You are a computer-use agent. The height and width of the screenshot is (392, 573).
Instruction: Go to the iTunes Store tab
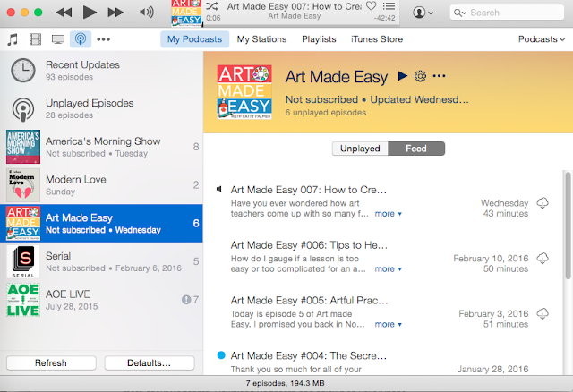(377, 39)
